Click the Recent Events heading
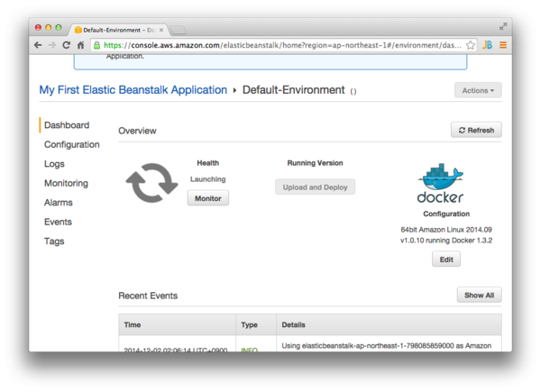Image resolution: width=541 pixels, height=392 pixels. coord(148,296)
